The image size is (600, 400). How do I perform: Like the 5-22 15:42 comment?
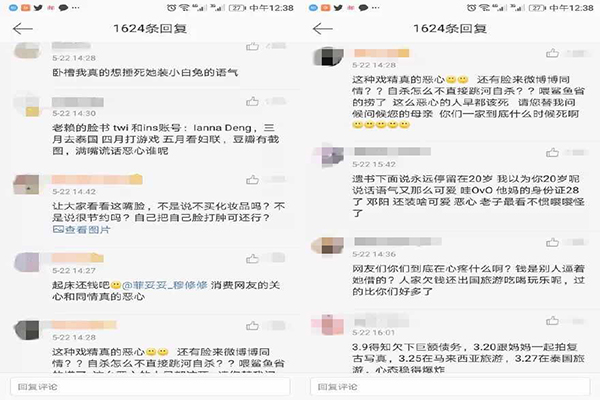[552, 153]
